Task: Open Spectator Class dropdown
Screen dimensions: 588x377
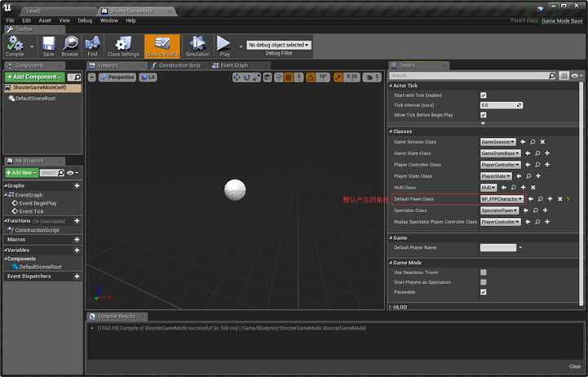Action: pyautogui.click(x=499, y=211)
